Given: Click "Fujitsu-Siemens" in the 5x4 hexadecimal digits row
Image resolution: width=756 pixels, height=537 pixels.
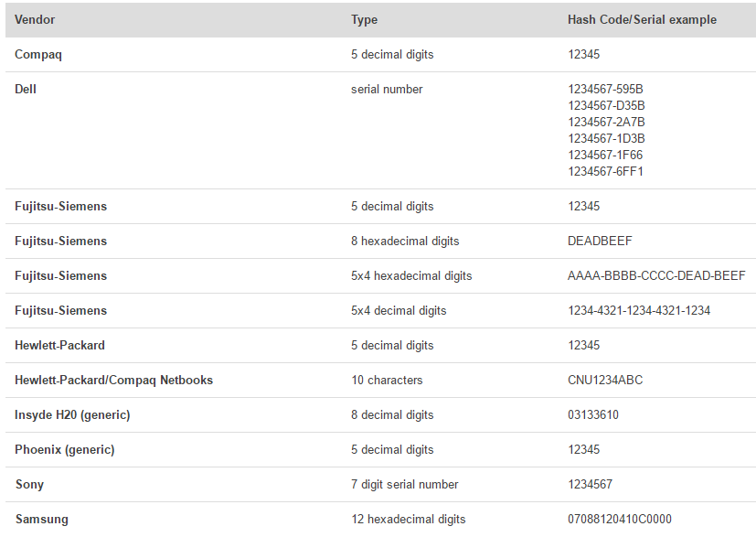Looking at the screenshot, I should pyautogui.click(x=60, y=276).
